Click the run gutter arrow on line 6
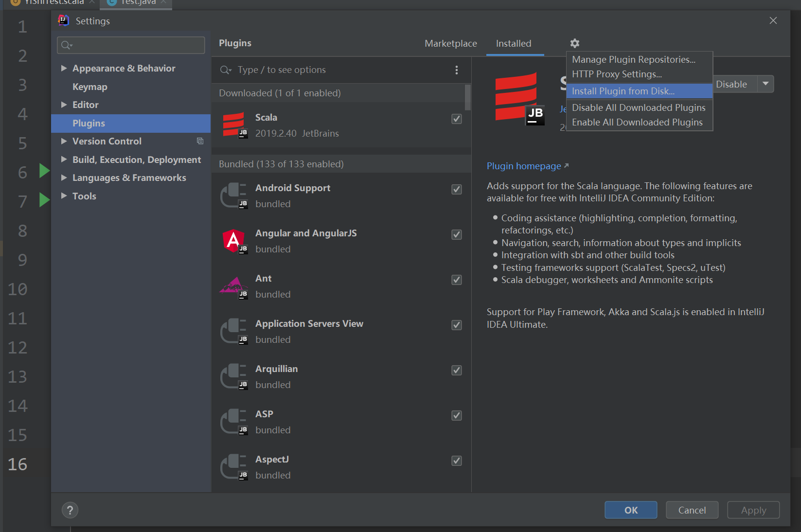This screenshot has width=801, height=532. 44,171
